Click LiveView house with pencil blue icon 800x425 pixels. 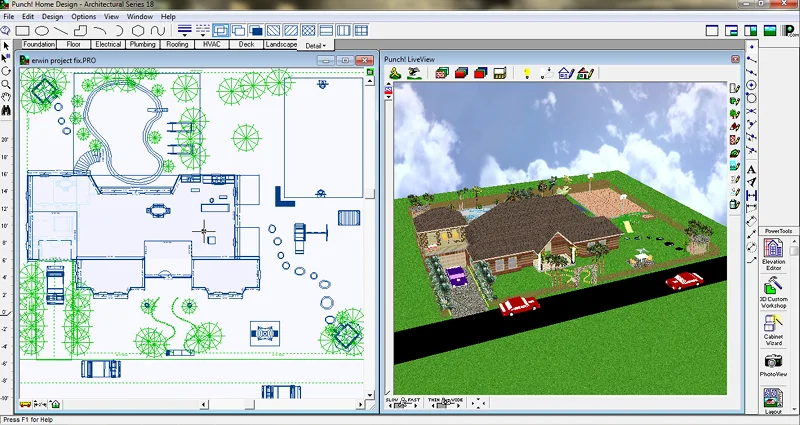pos(566,73)
